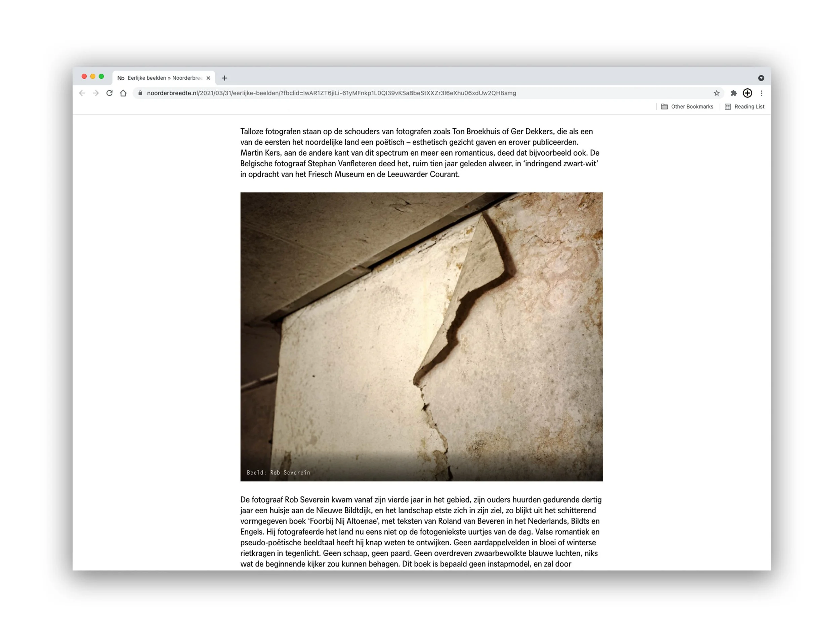Viewport: 840px width, 635px height.
Task: Enter fullscreen with the green button
Action: tap(101, 76)
